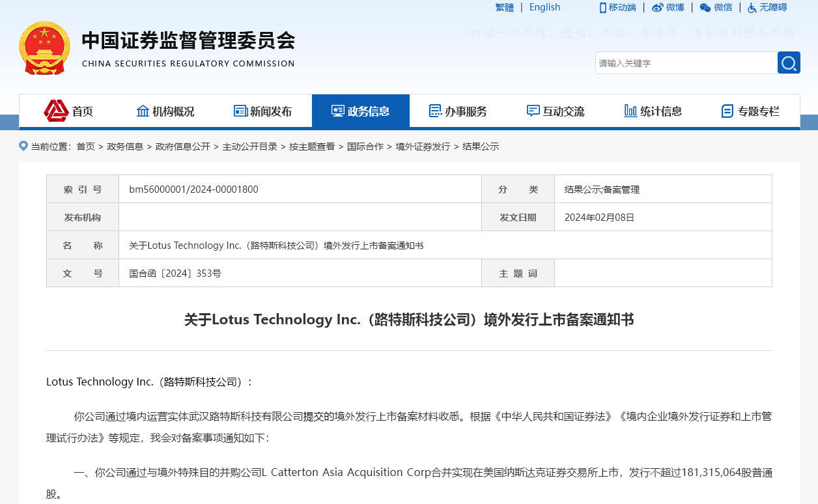Click the red logo icon beside 首页
Image resolution: width=818 pixels, height=504 pixels.
pyautogui.click(x=56, y=111)
